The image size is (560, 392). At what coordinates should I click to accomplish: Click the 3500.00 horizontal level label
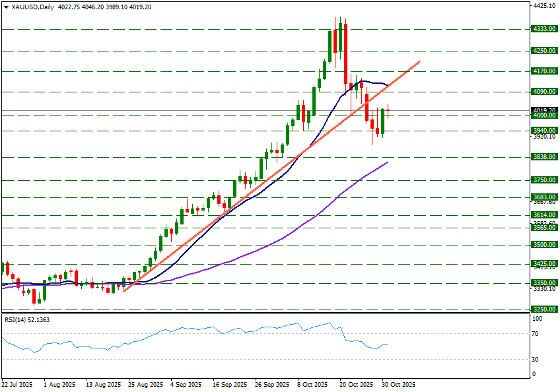tap(544, 245)
